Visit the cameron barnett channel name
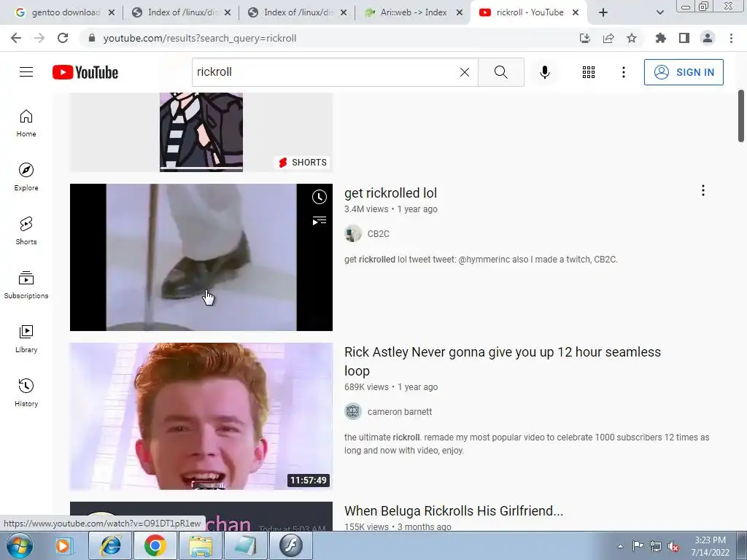Screen dimensions: 747x560 [x=400, y=412]
